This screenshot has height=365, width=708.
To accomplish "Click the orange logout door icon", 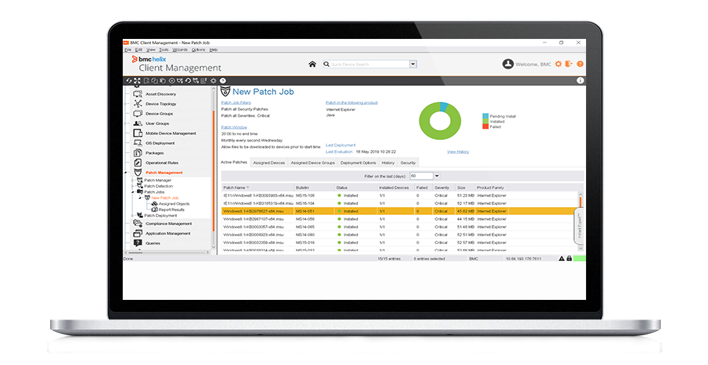I will tap(568, 64).
